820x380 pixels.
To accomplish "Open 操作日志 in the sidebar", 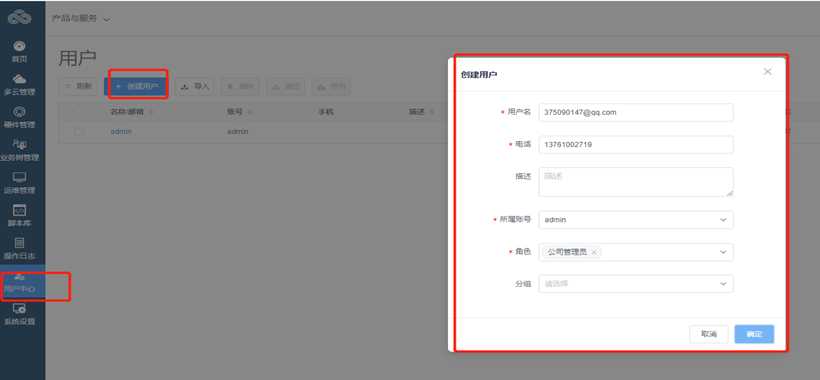I will pos(20,249).
